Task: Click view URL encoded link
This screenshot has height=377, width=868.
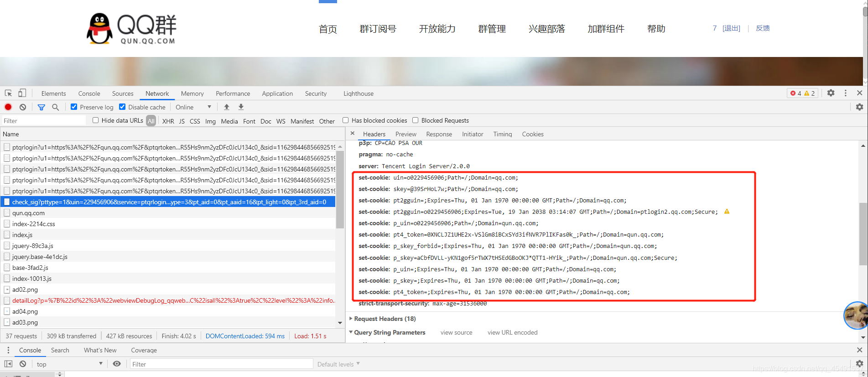Action: 513,332
